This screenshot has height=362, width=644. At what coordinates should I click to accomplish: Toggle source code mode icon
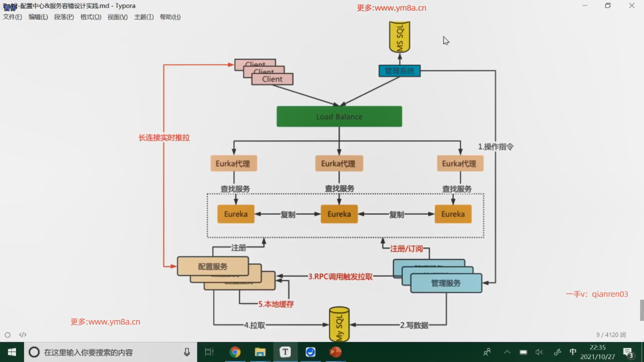coord(23,335)
